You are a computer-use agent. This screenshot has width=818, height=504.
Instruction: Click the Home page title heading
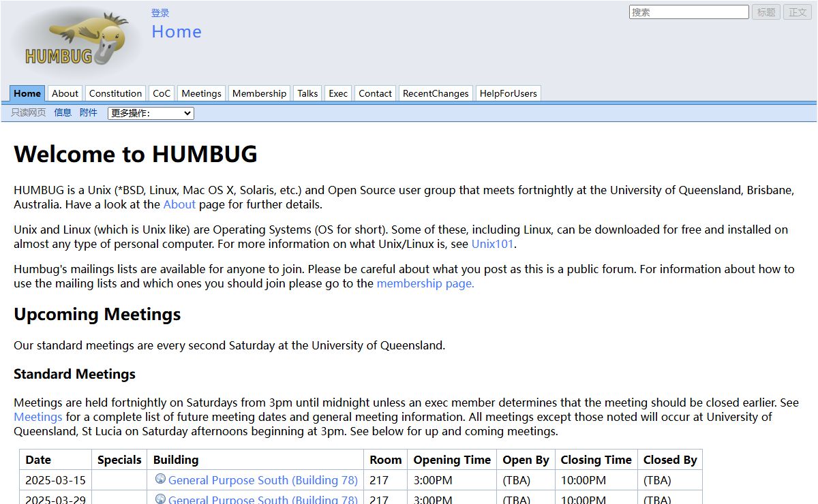click(x=177, y=31)
